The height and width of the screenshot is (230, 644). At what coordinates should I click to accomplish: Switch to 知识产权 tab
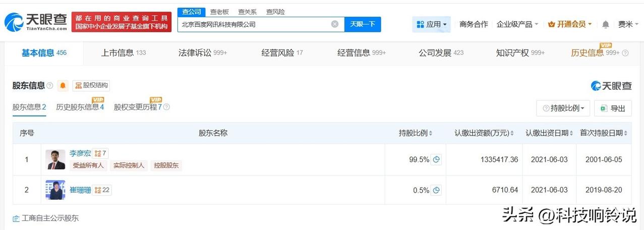[x=520, y=52]
